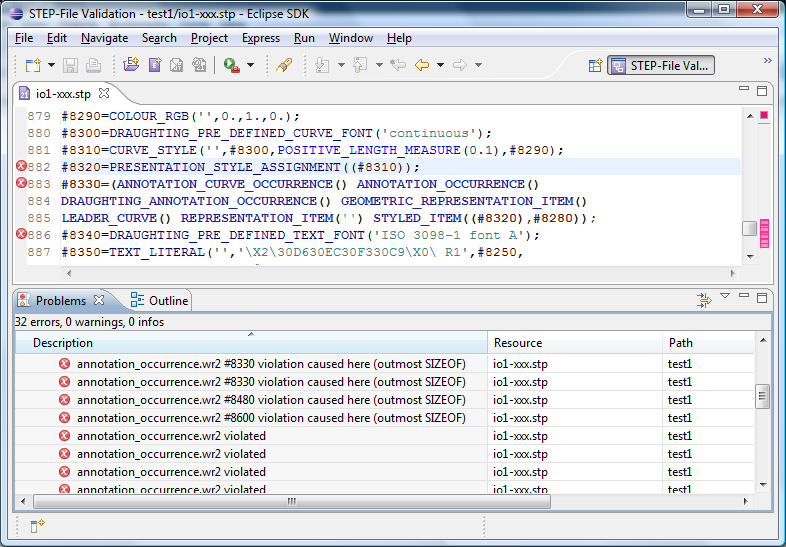Select the STEP-File Val... perspective button
The height and width of the screenshot is (547, 786).
click(661, 66)
